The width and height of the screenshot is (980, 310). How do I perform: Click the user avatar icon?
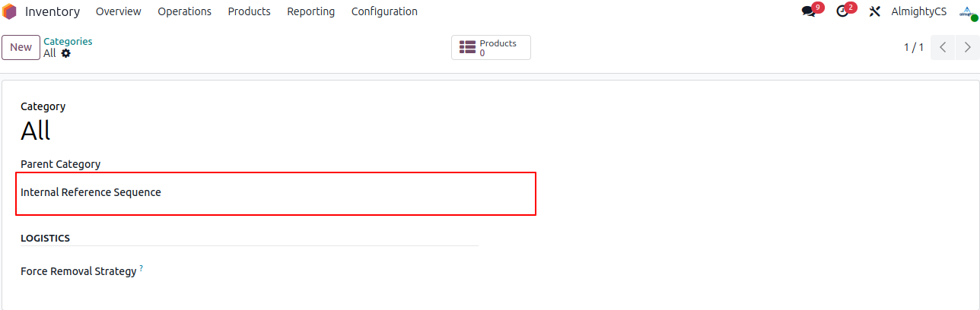click(967, 11)
